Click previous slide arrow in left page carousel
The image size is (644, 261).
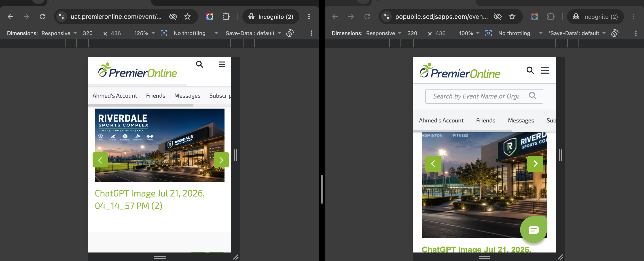(x=100, y=160)
